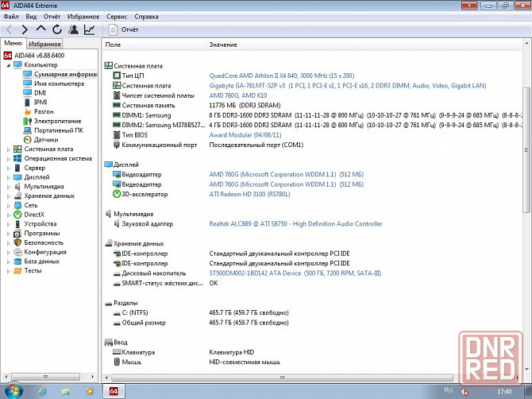
Task: Open the user management toolbar icon
Action: (73, 30)
